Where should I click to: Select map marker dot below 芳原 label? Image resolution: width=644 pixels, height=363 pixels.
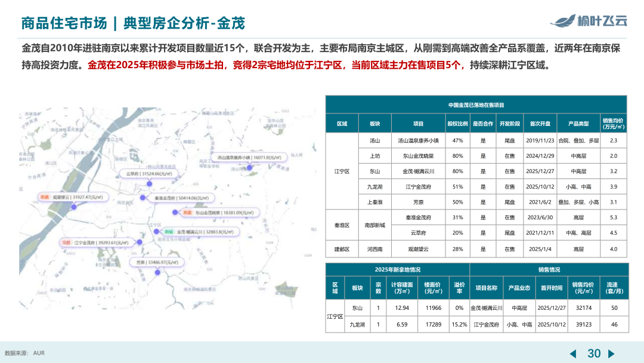pyautogui.click(x=157, y=272)
